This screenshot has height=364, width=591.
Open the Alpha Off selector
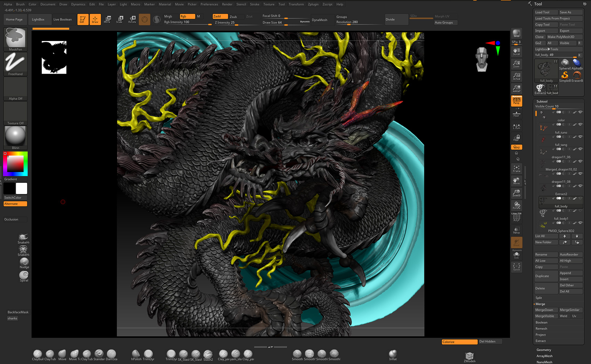coord(15,89)
